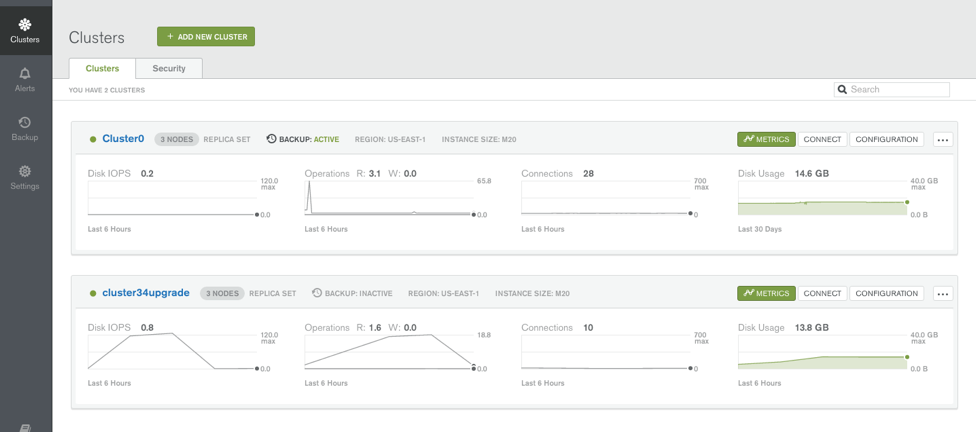Open the more options menu for Cluster0
The height and width of the screenshot is (432, 976).
click(x=943, y=139)
